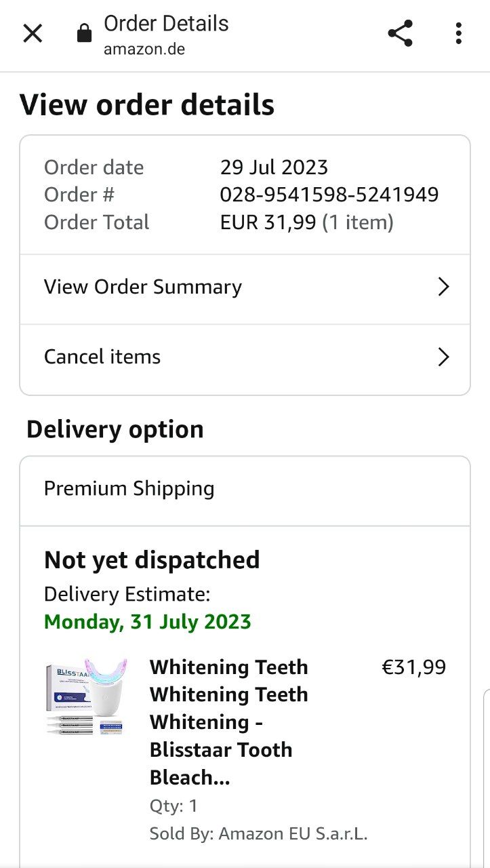490x868 pixels.
Task: Open the Whitening Teeth product title link
Action: pyautogui.click(x=228, y=722)
